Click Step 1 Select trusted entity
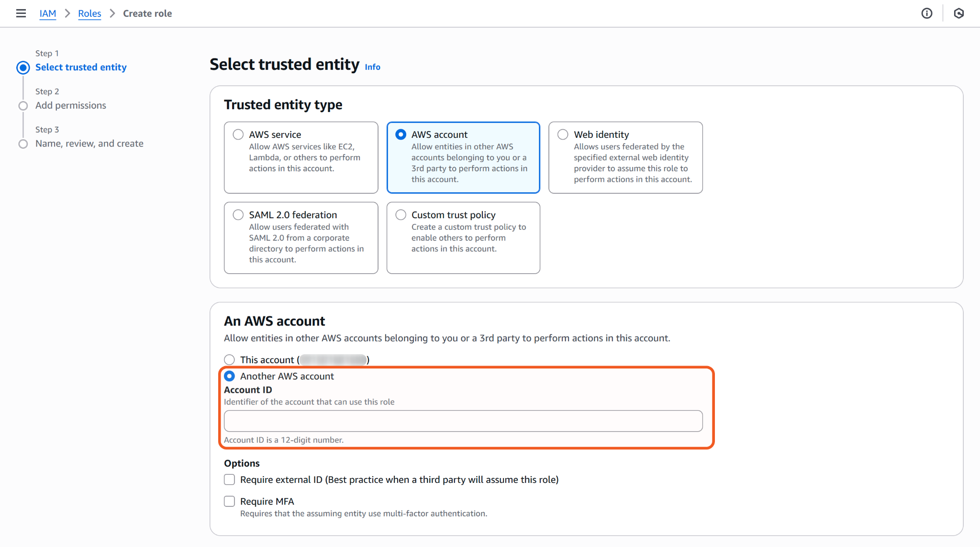Screen dimensions: 980x547 pos(81,67)
